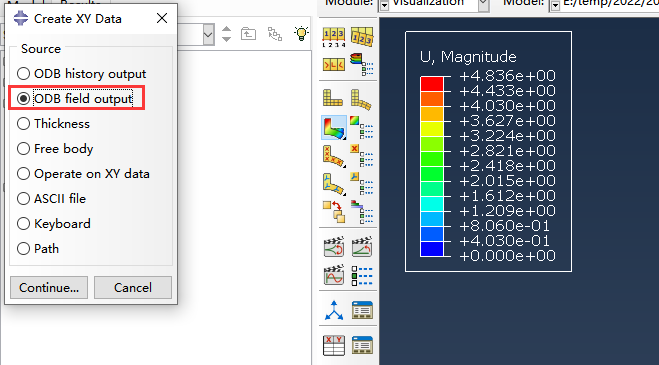Click the light bulb tip icon
The image size is (659, 365).
(301, 33)
